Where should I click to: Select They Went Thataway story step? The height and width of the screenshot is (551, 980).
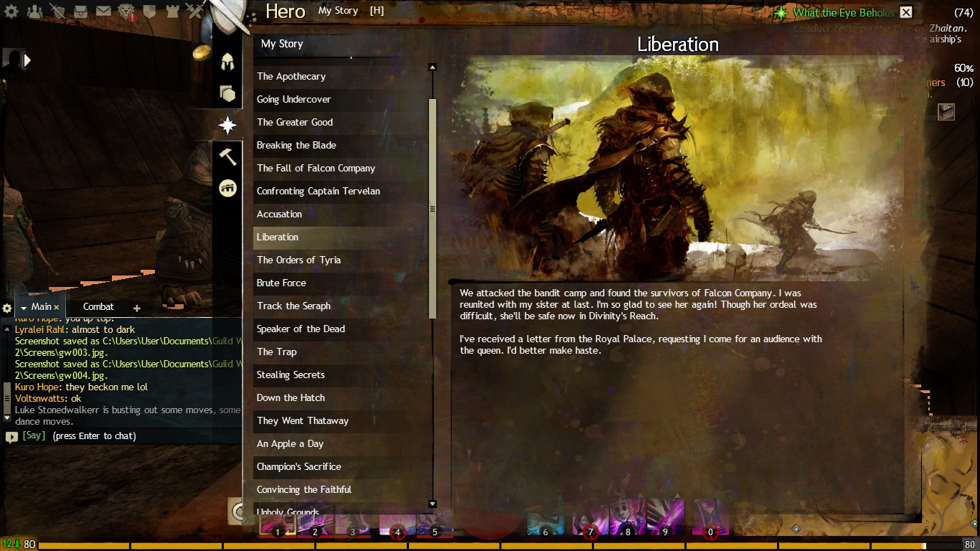pos(340,421)
